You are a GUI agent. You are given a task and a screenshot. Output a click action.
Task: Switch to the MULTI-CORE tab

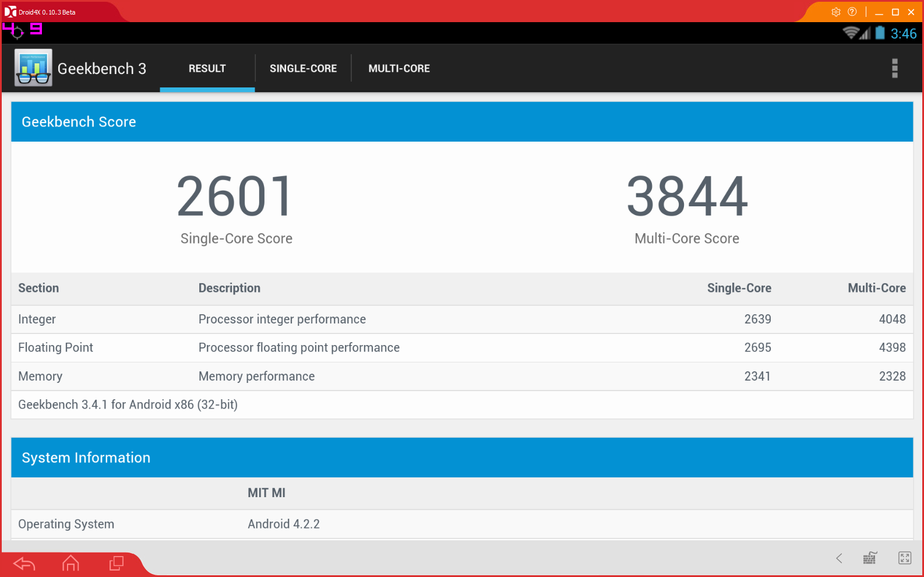click(399, 68)
